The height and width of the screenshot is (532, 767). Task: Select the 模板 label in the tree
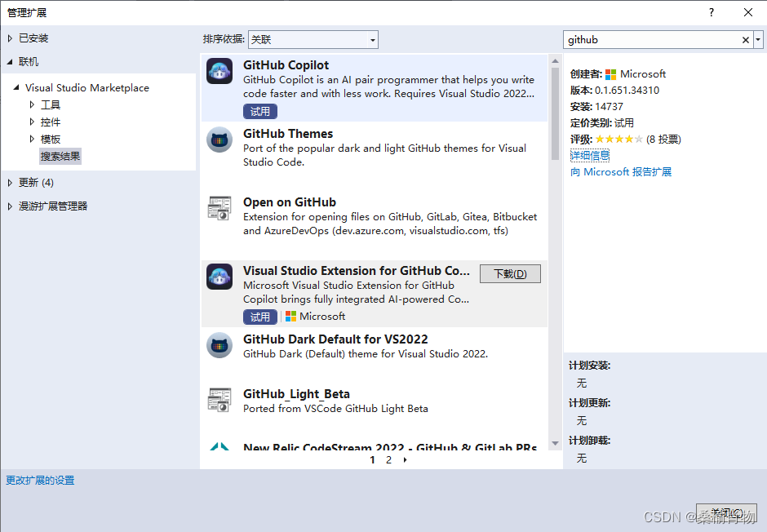tap(51, 139)
